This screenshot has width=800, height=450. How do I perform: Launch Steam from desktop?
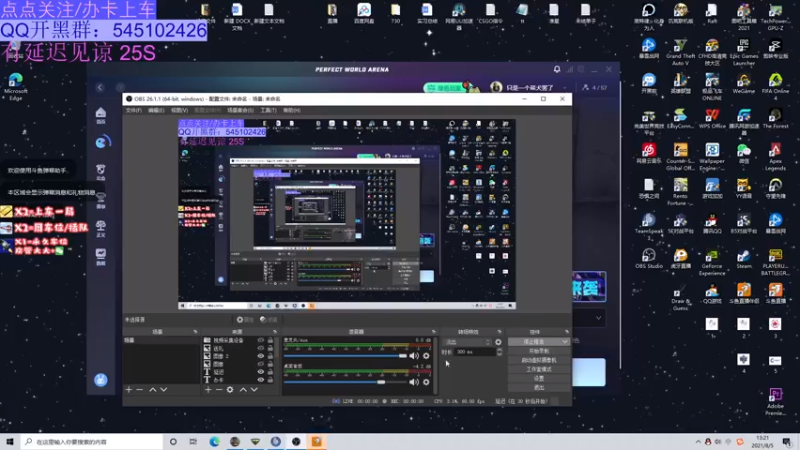[x=744, y=258]
